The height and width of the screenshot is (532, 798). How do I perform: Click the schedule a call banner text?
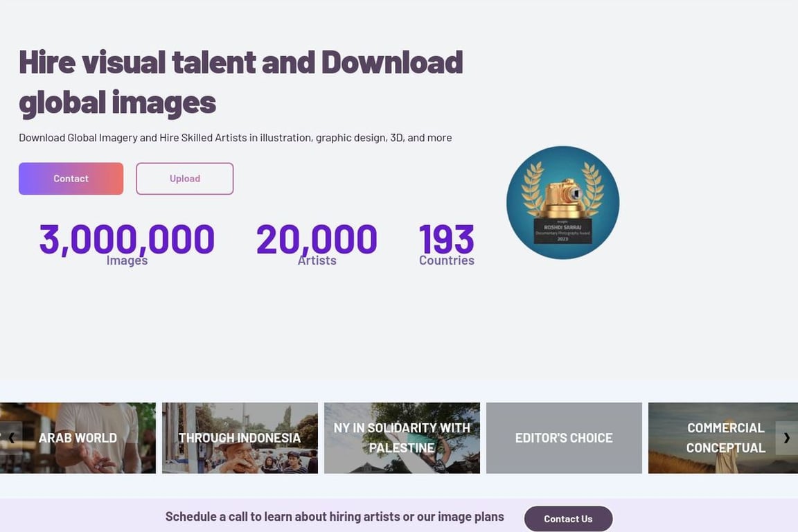click(x=335, y=516)
